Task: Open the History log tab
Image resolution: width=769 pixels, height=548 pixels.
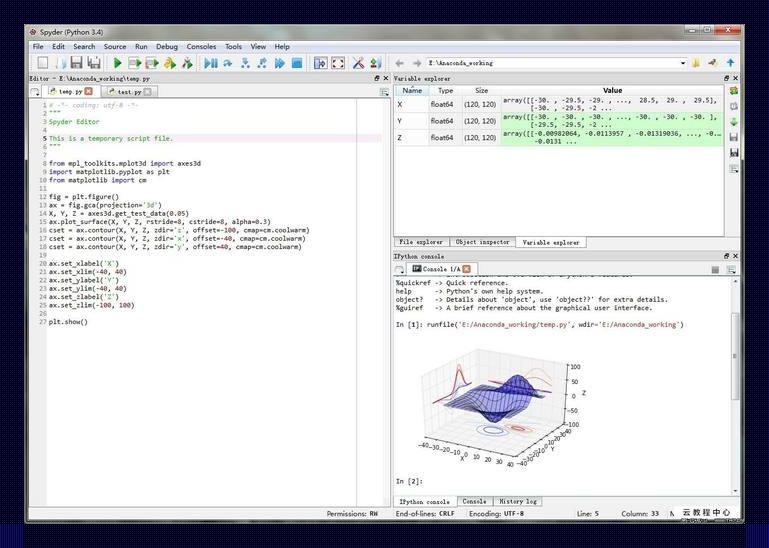Action: 518,501
